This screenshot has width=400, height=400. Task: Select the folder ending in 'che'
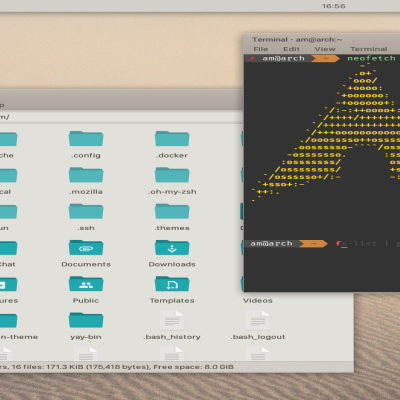pos(8,139)
